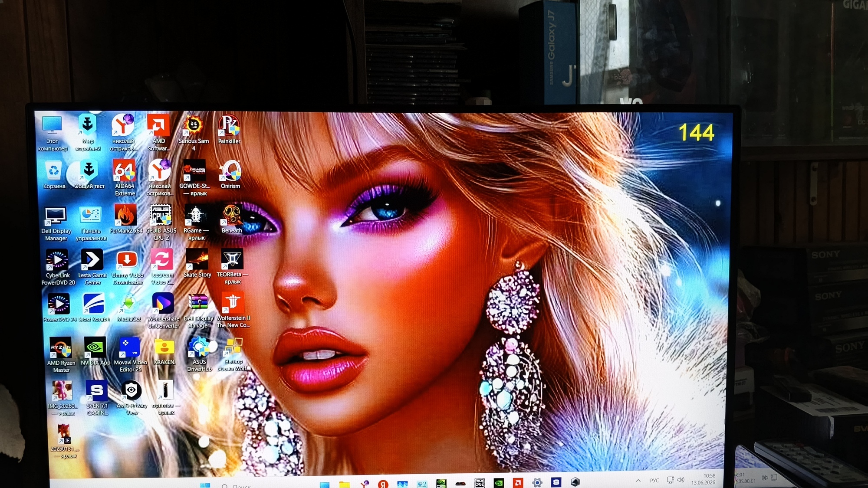Screen dimensions: 868x488
Task: Open the Icecream Video shortcut
Action: pos(162,266)
